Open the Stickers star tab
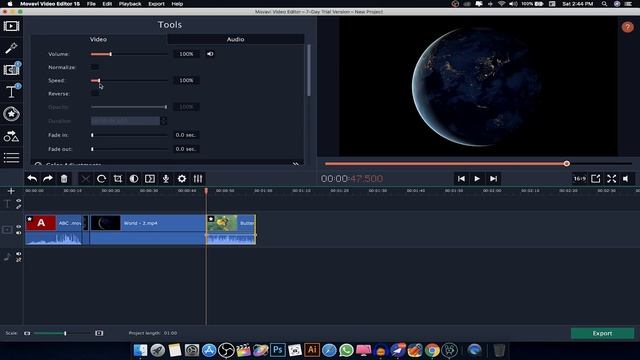The width and height of the screenshot is (640, 360). [11, 114]
